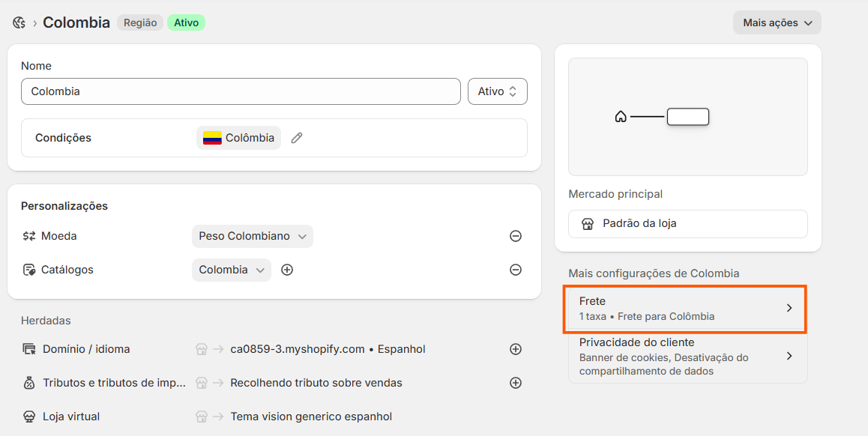868x436 pixels.
Task: Click the home icon in market map
Action: point(621,117)
